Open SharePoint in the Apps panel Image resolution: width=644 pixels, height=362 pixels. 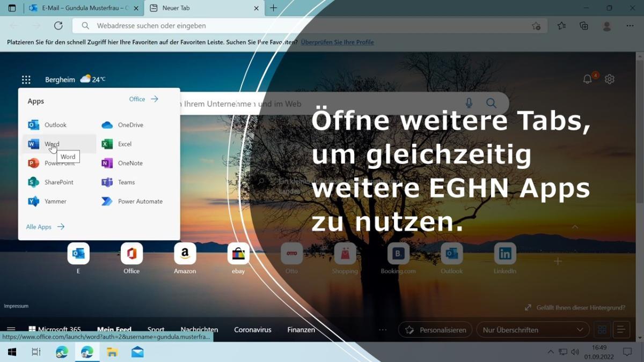coord(58,182)
